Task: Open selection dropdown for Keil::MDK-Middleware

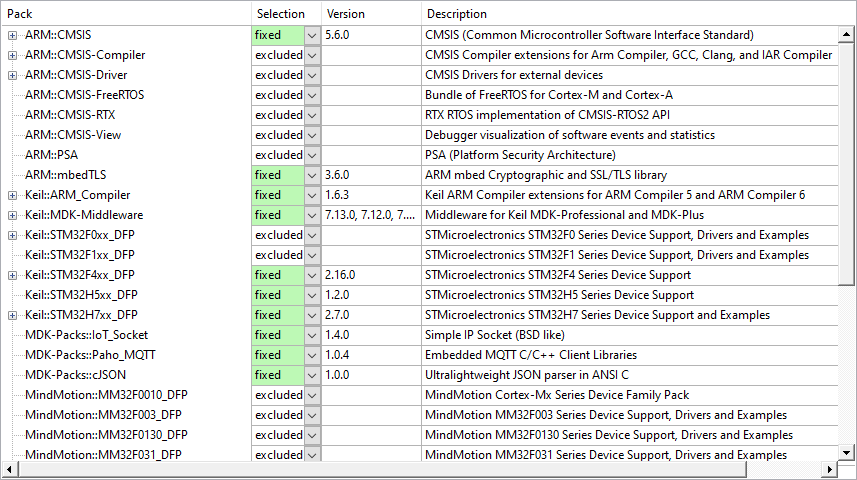Action: click(x=312, y=215)
